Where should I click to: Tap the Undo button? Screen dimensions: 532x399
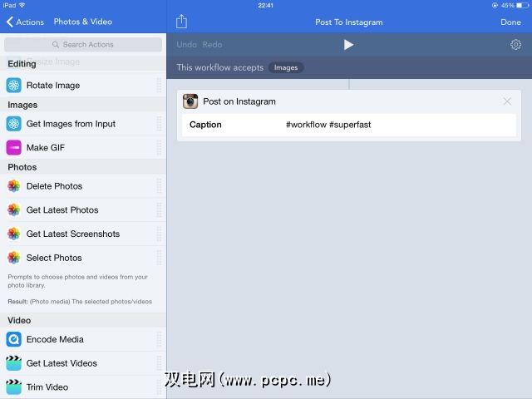point(186,44)
